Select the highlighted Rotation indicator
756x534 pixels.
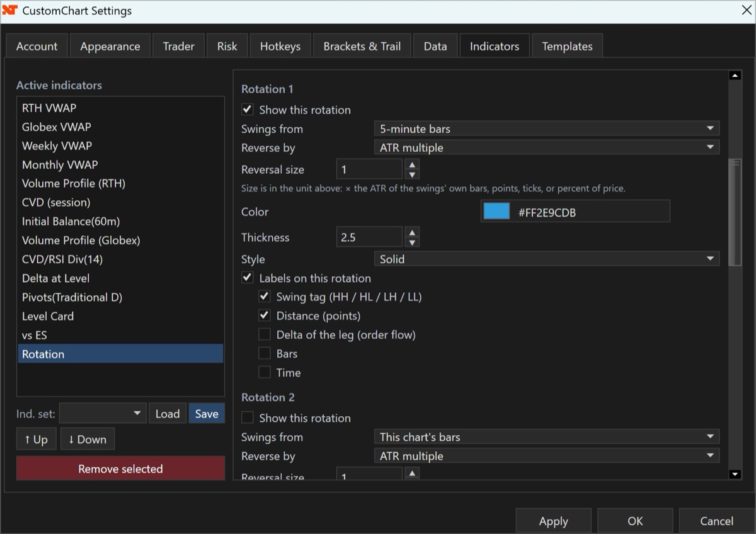pyautogui.click(x=120, y=353)
